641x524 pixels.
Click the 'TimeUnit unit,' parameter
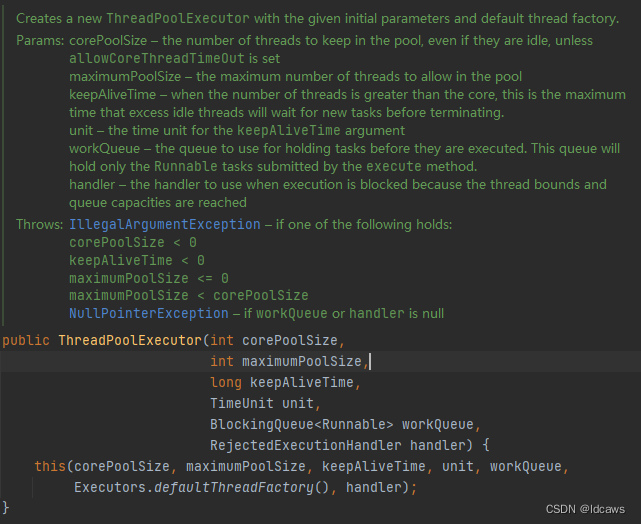265,403
